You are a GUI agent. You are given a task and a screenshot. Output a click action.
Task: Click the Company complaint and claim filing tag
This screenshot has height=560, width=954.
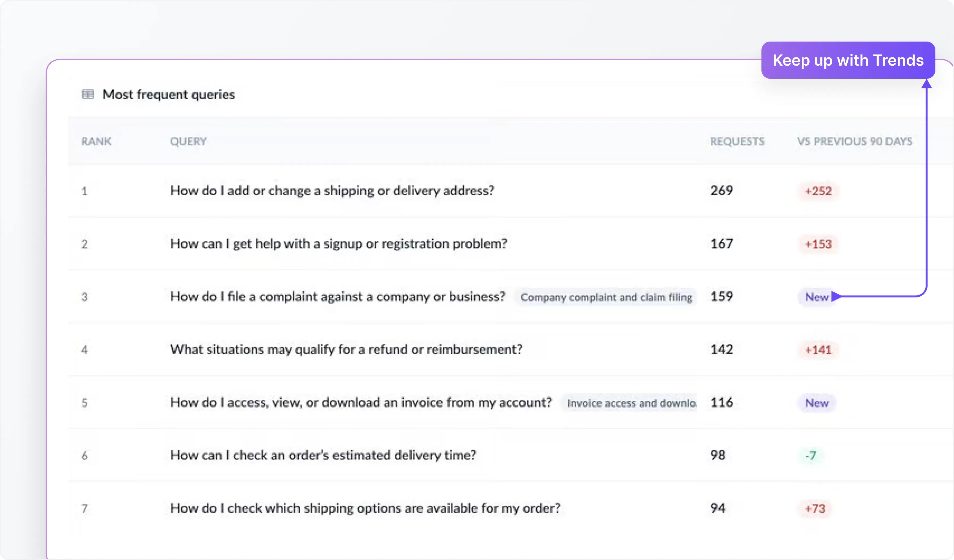[x=606, y=297]
